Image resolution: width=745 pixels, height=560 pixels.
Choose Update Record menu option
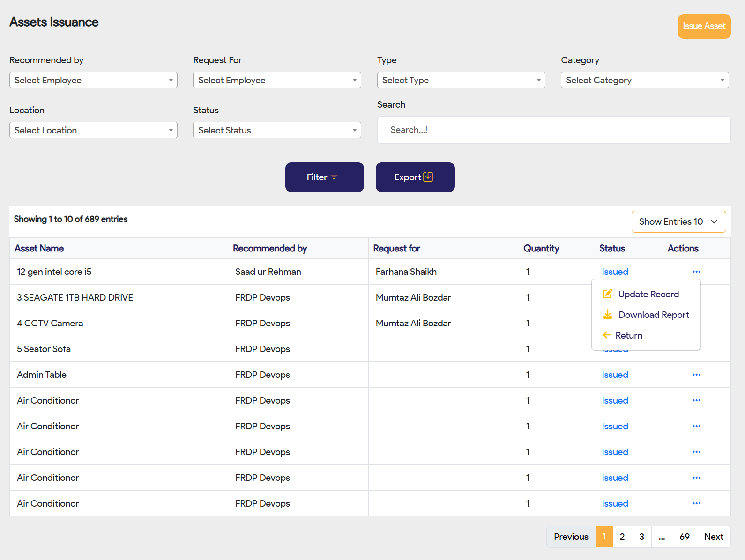pyautogui.click(x=648, y=294)
